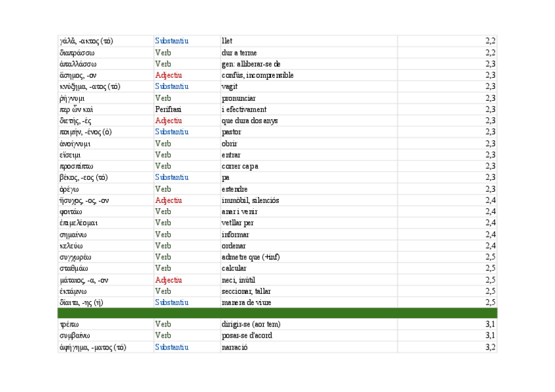Click the 'Substantiu' cell in the 'vagit' row
555x392 pixels.
(x=171, y=86)
